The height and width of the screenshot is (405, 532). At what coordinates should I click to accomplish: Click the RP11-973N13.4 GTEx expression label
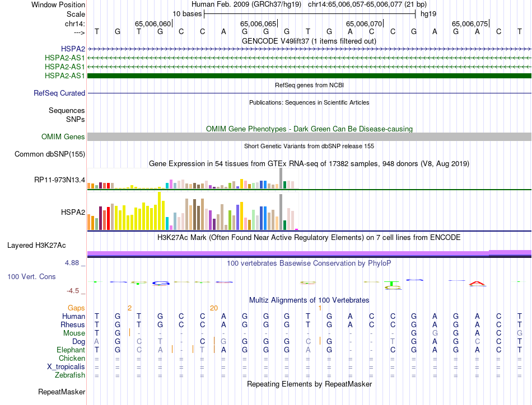coord(60,180)
